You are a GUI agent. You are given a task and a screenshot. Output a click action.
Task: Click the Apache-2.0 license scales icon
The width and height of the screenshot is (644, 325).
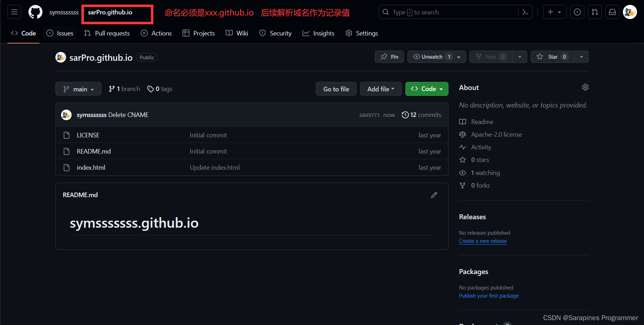463,134
